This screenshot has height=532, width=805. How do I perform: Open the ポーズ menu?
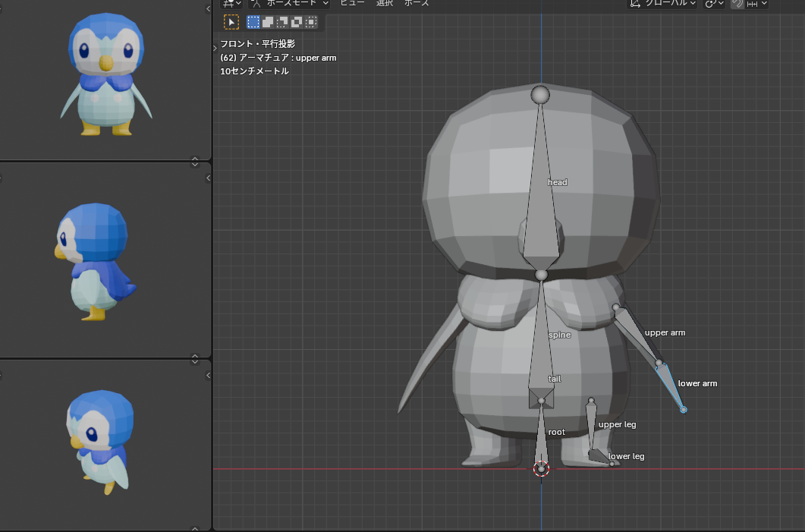[417, 3]
